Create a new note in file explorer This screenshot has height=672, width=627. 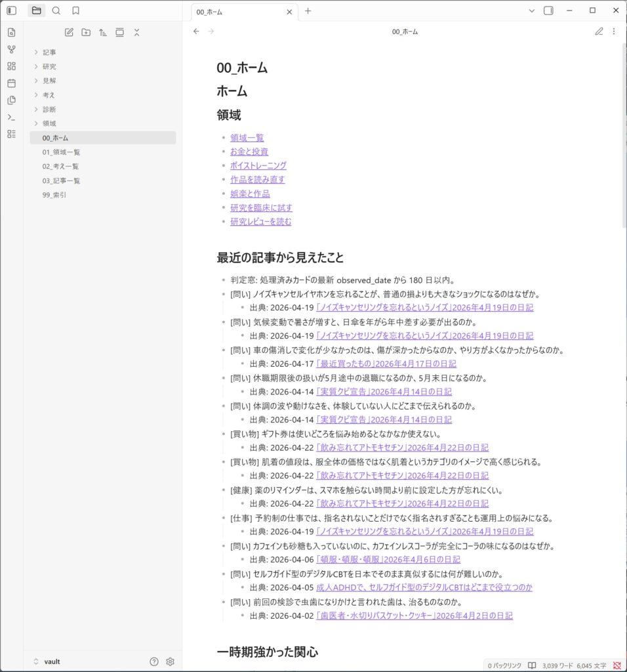[x=70, y=32]
